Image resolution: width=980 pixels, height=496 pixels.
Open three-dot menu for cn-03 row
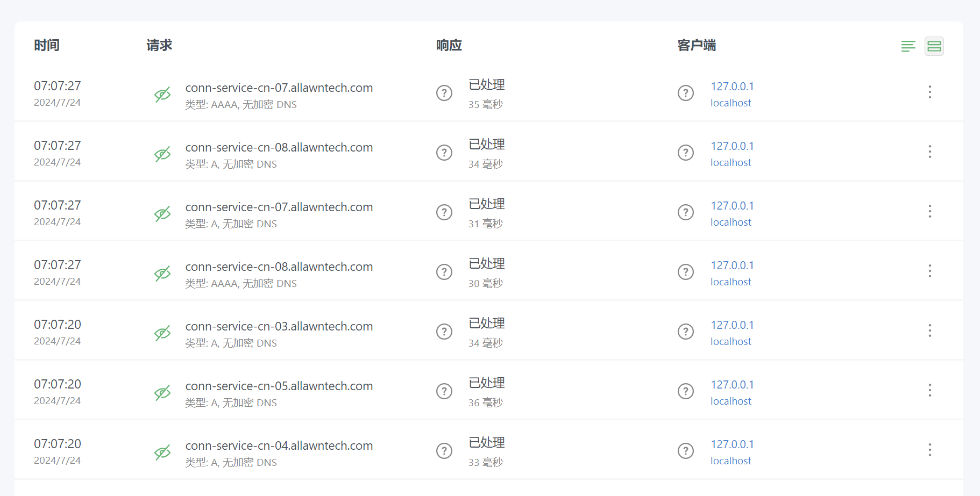pos(930,330)
